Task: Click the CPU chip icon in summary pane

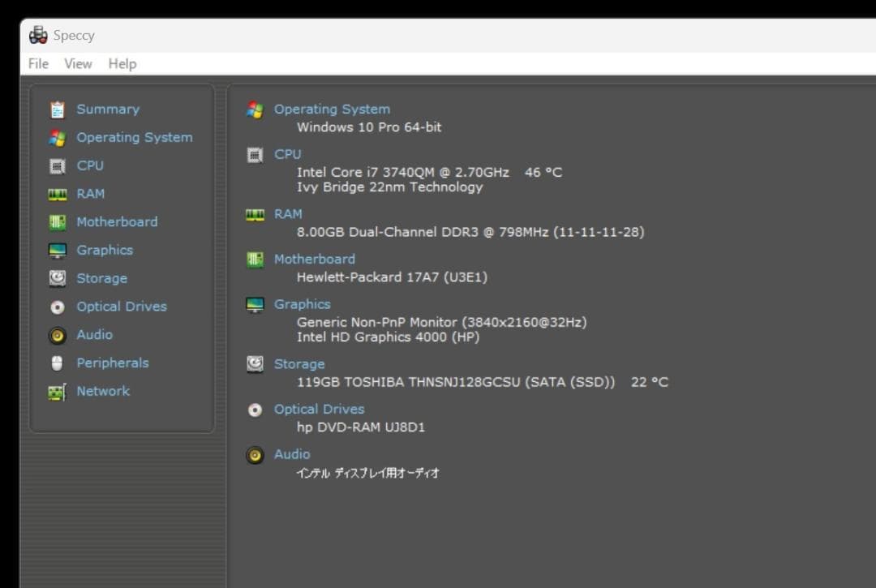Action: [x=255, y=155]
